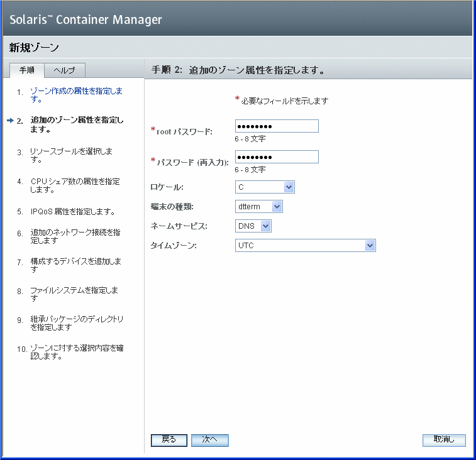476x460 pixels.
Task: Open the ヘルプ tab
Action: [x=65, y=70]
